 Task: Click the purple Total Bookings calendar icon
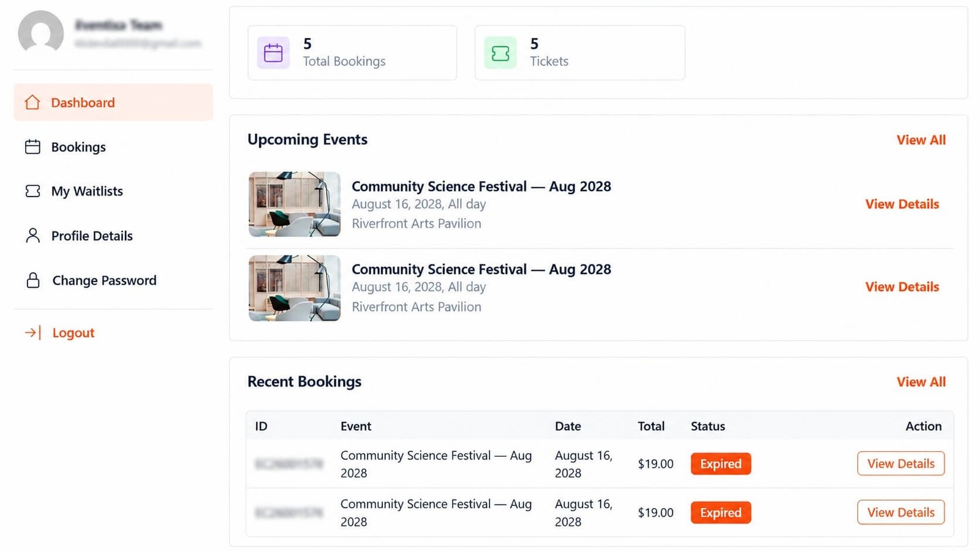coord(273,53)
